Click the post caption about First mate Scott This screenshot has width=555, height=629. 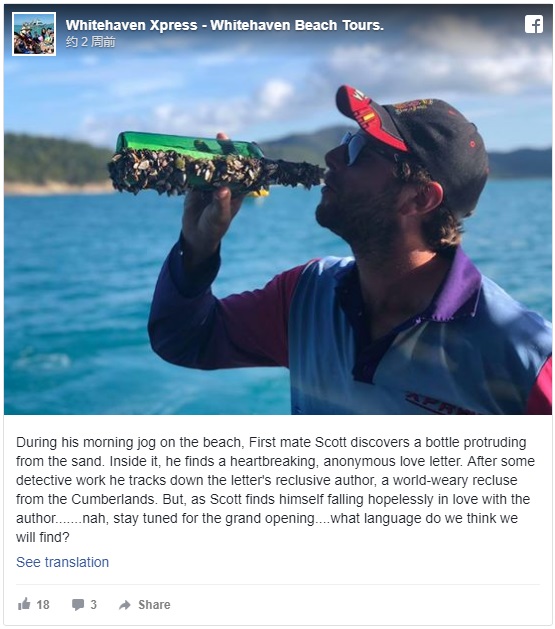(x=275, y=489)
